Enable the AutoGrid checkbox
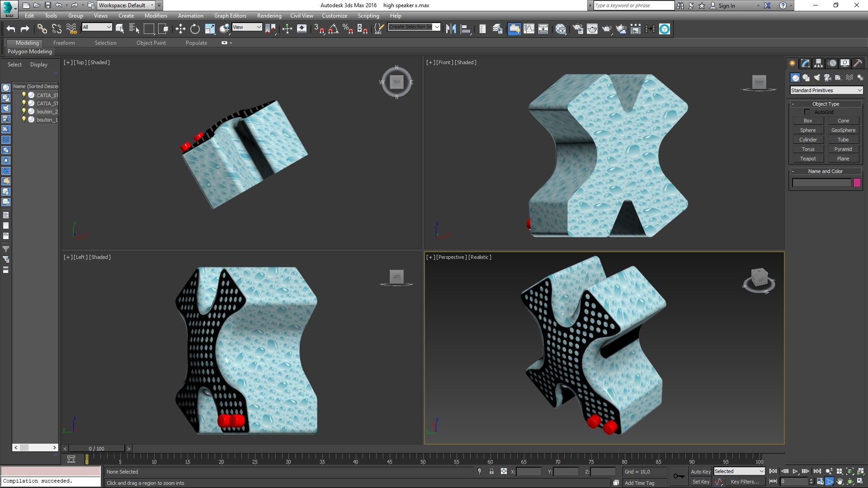The width and height of the screenshot is (868, 488). (807, 112)
